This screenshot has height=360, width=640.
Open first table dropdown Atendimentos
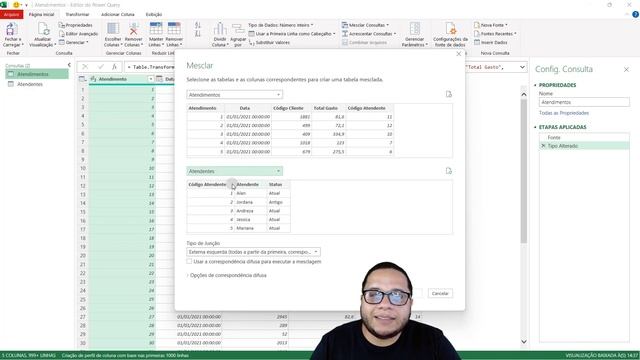[x=235, y=95]
